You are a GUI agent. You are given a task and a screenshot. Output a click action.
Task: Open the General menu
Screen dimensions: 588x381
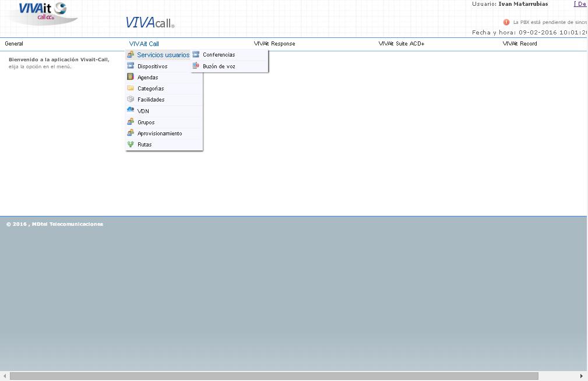point(14,44)
